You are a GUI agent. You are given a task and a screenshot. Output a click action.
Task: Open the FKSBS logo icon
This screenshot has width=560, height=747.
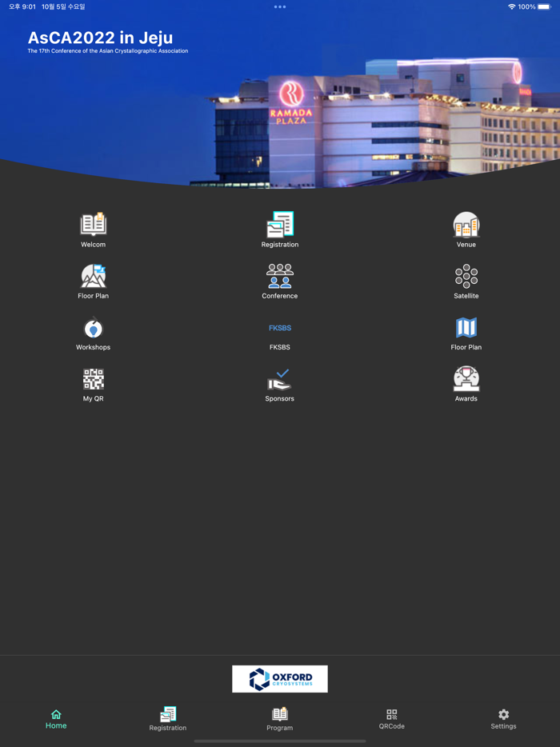280,328
